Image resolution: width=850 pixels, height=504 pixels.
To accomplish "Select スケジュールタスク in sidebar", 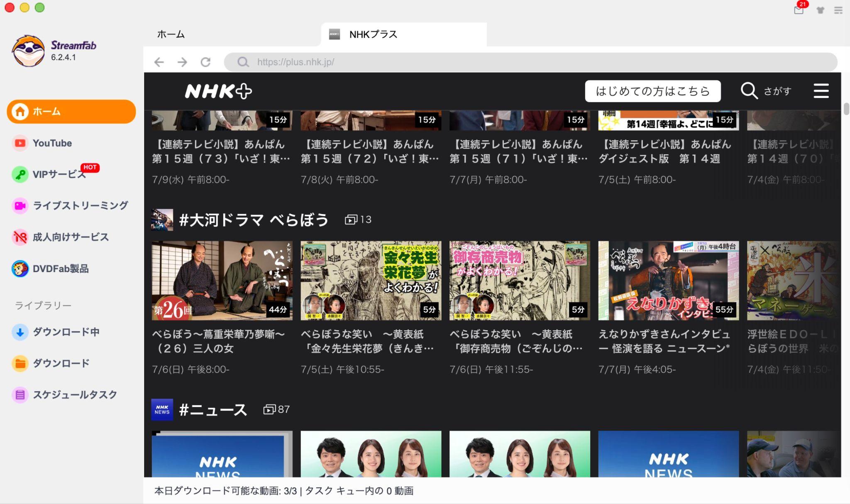I will [x=75, y=394].
